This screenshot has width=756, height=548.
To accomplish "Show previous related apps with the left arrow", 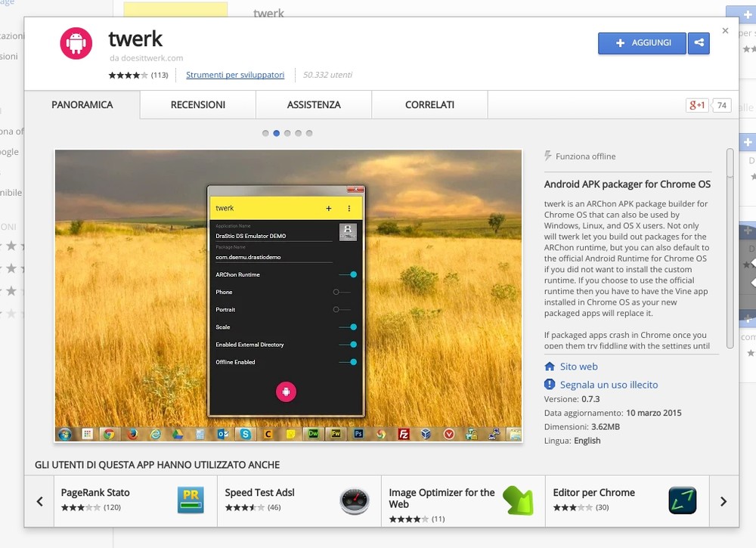I will pyautogui.click(x=39, y=501).
